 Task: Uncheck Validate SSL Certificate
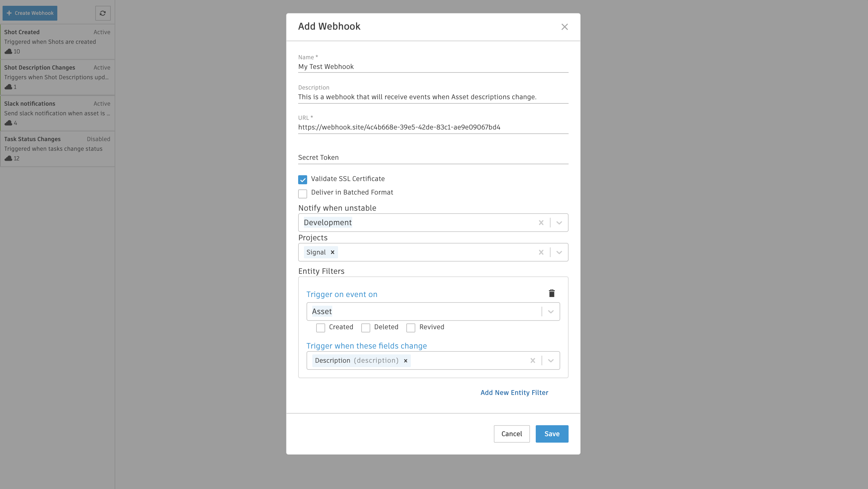(x=302, y=180)
